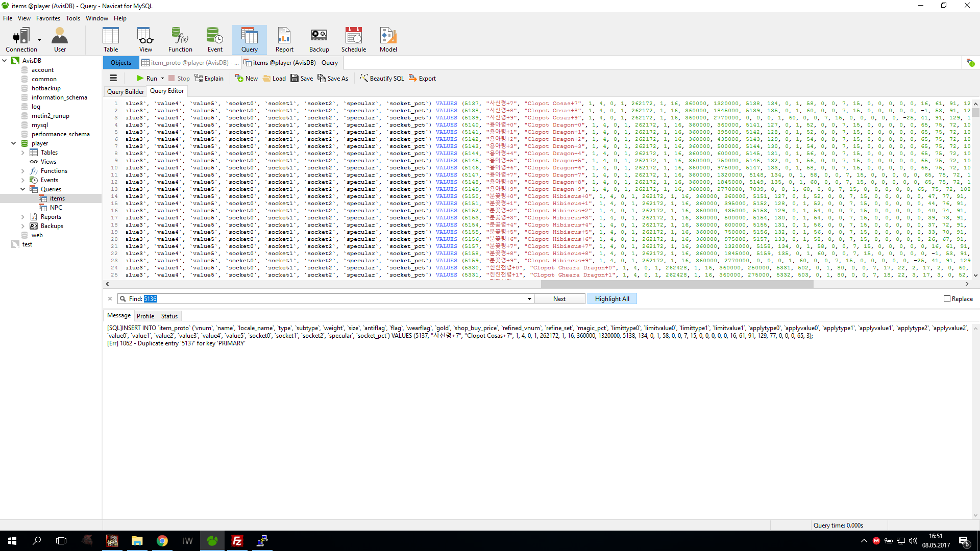Image resolution: width=980 pixels, height=551 pixels.
Task: Open the hamburger menu in query toolbar
Action: pyautogui.click(x=113, y=78)
